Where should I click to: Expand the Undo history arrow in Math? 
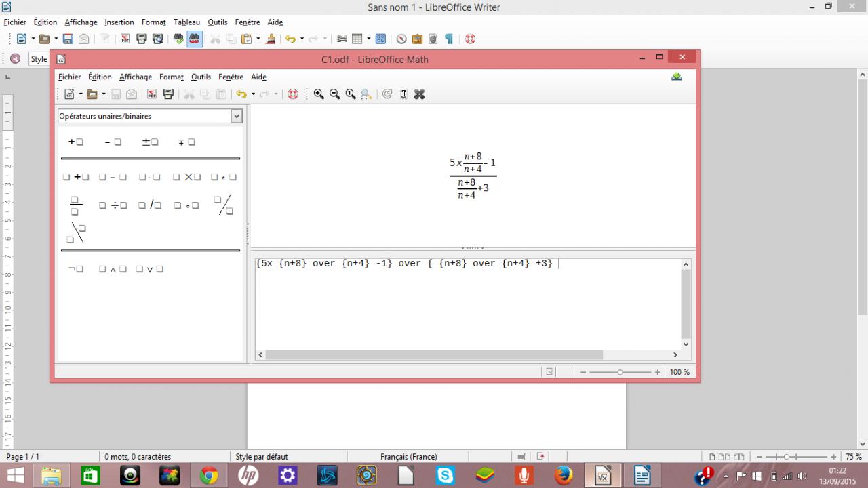[x=253, y=94]
